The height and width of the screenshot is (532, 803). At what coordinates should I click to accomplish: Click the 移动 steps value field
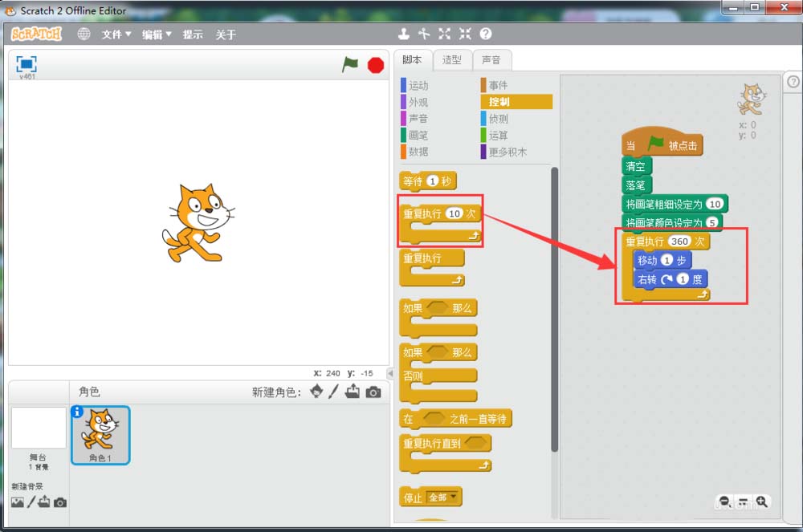click(666, 260)
